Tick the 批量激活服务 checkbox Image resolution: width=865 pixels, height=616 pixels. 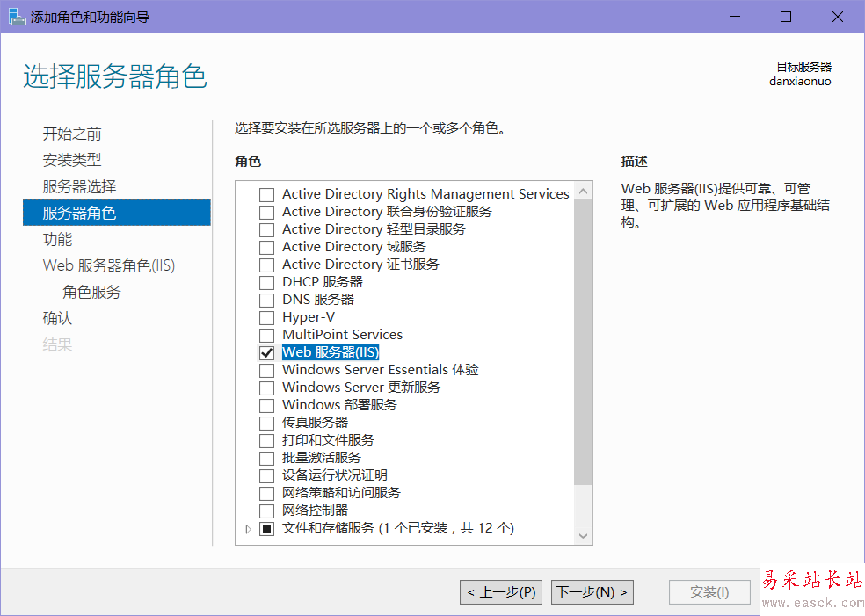pyautogui.click(x=266, y=459)
